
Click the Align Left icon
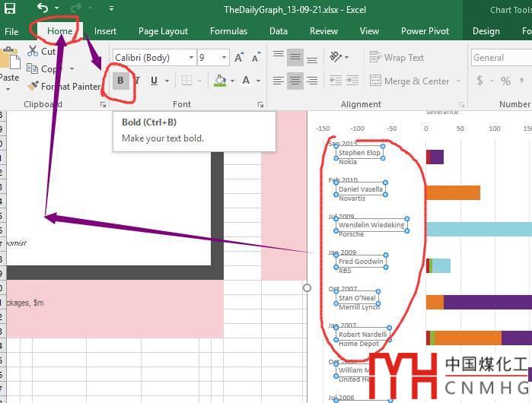click(279, 81)
